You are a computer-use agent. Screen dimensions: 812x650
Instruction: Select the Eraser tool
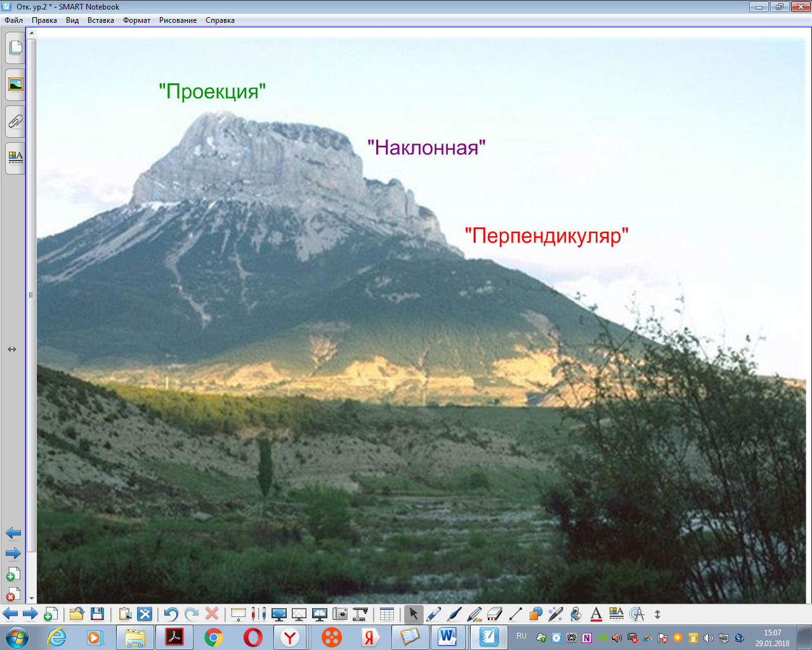click(x=495, y=614)
